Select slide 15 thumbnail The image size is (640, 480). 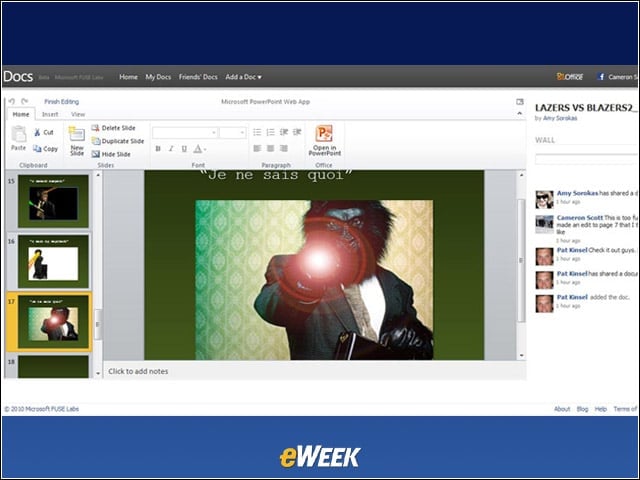coord(53,201)
